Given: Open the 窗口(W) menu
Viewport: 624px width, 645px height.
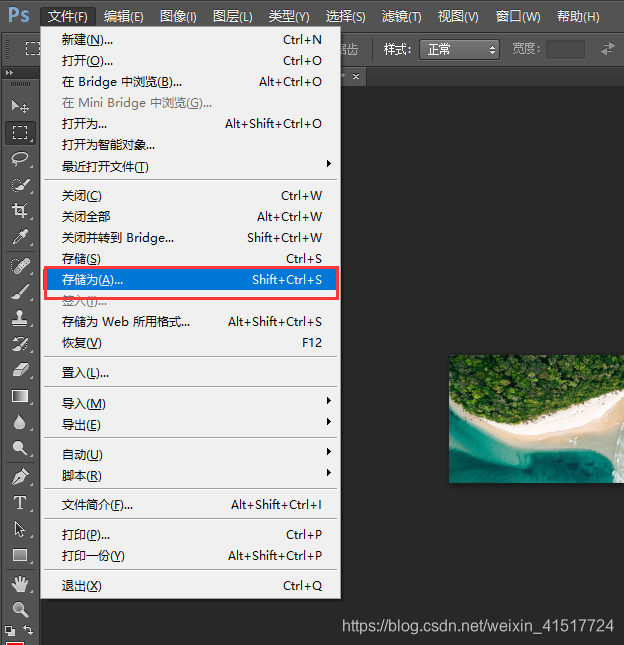Looking at the screenshot, I should coord(518,16).
